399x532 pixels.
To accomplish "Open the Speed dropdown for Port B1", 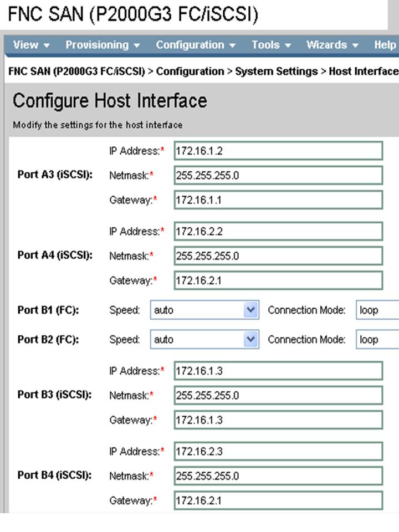I will [x=204, y=310].
